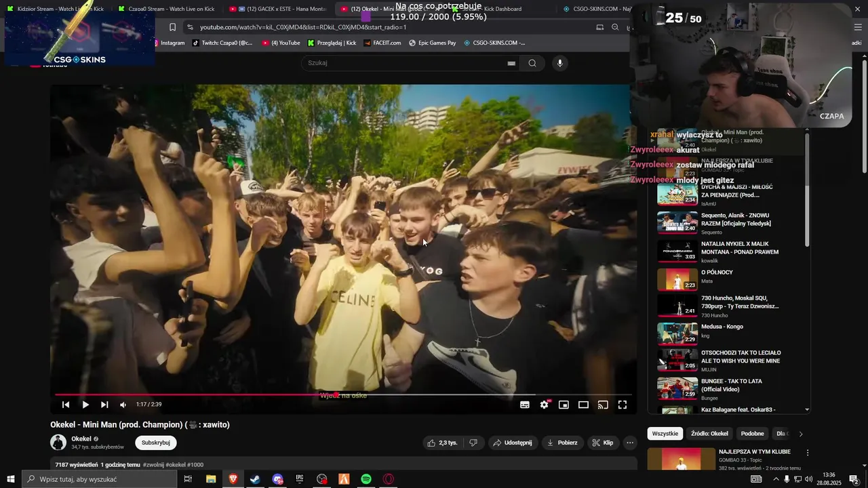
Task: Click the playlist panel scrollbar
Action: [x=807, y=190]
